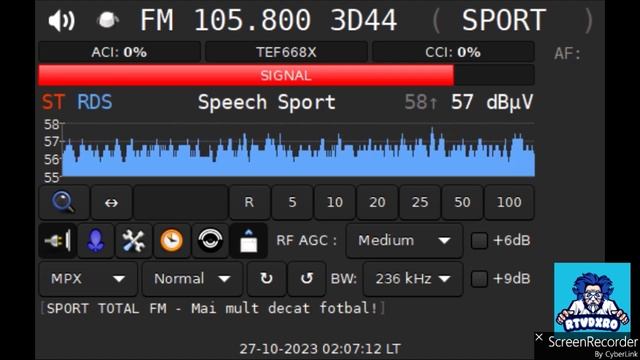This screenshot has width=640, height=360.
Task: Click the ACI: 0% indicator
Action: click(x=119, y=52)
